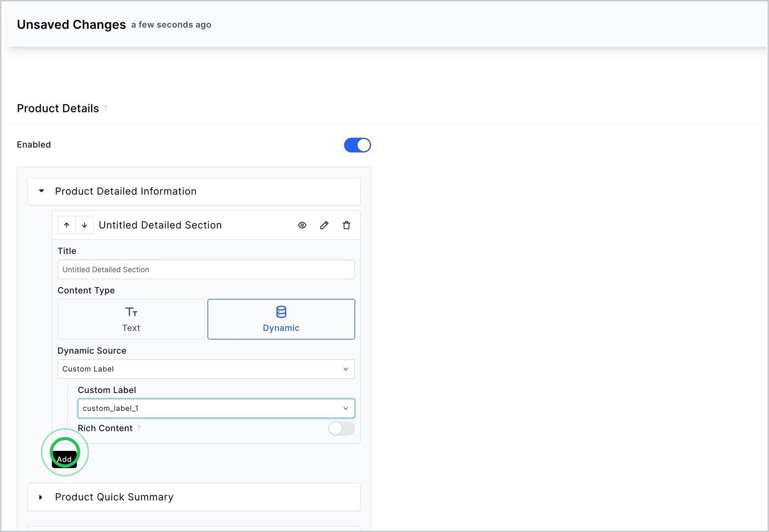Click the help icon beside Product Details
This screenshot has width=769, height=532.
[x=106, y=108]
